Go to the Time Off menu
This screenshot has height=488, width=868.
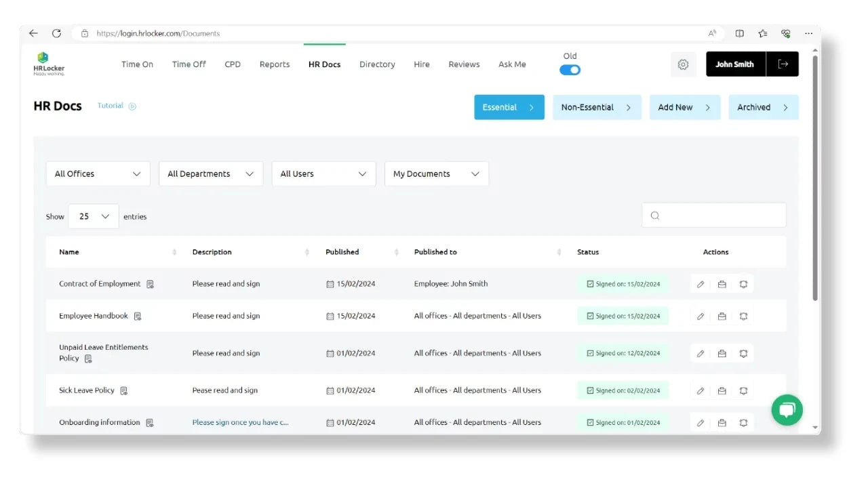[189, 64]
